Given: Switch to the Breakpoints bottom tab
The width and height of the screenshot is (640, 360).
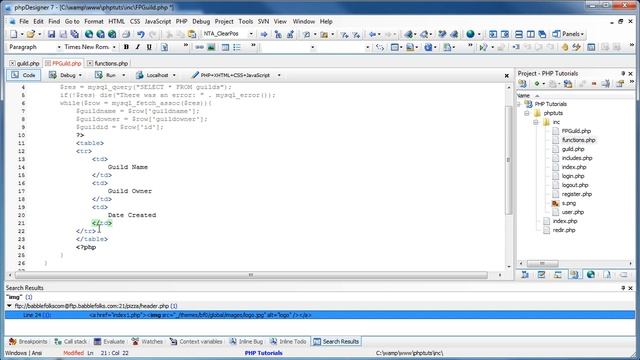Looking at the screenshot, I should pyautogui.click(x=28, y=342).
